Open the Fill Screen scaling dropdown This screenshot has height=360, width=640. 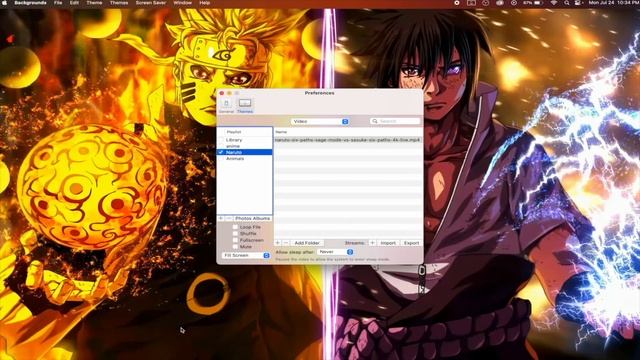[246, 255]
